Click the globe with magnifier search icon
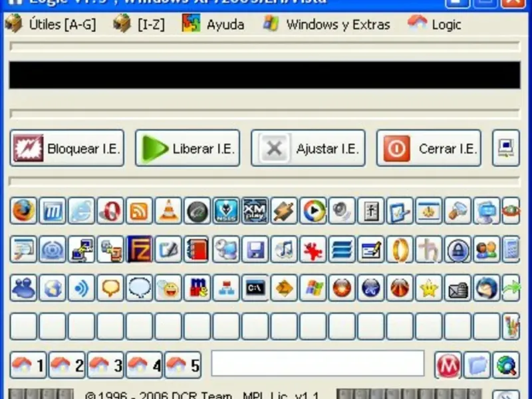 506,365
